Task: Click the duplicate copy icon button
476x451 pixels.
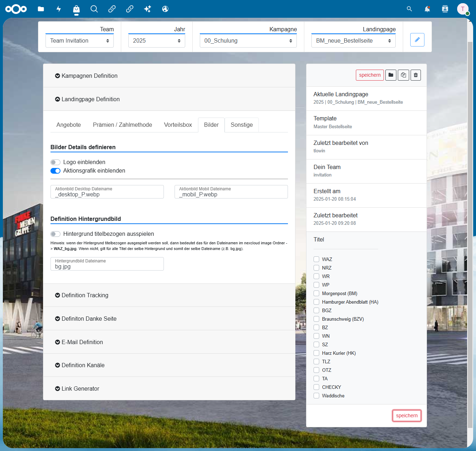Action: (403, 75)
